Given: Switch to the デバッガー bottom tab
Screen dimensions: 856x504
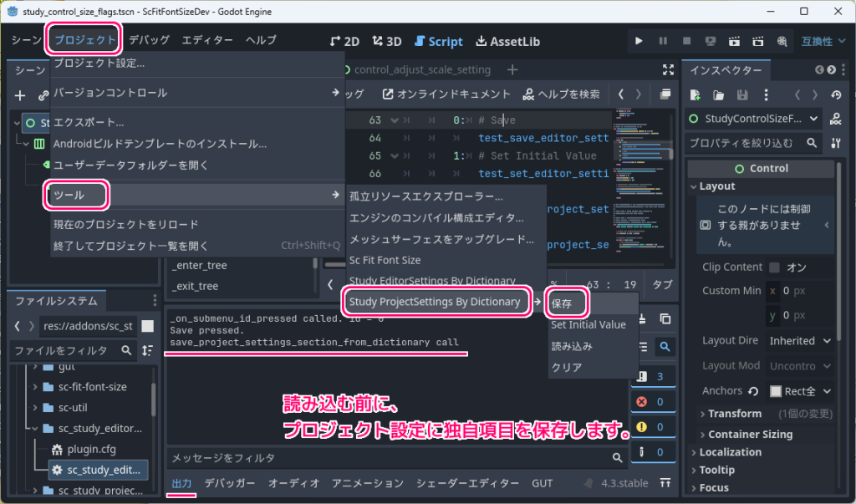Looking at the screenshot, I should coord(230,482).
